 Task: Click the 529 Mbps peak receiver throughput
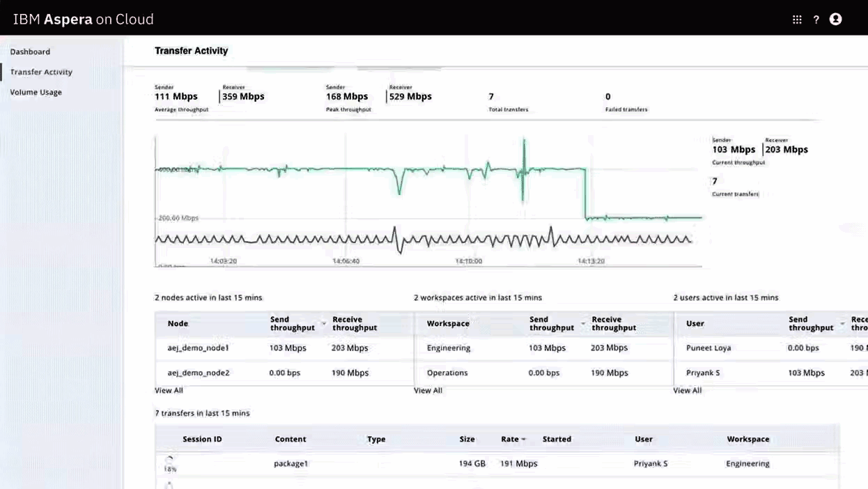[410, 97]
